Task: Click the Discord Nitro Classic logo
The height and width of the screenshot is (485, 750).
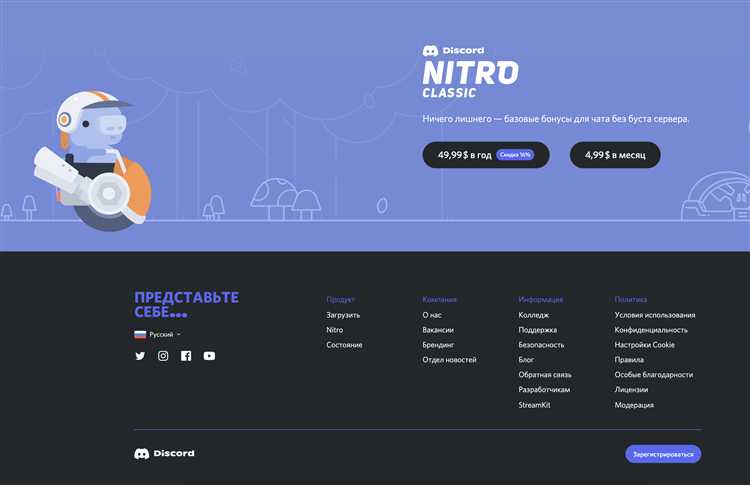Action: click(x=470, y=72)
